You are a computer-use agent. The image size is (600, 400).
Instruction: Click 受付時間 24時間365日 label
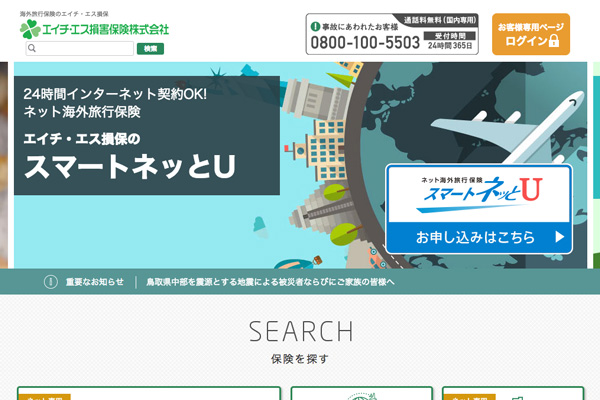coord(450,41)
